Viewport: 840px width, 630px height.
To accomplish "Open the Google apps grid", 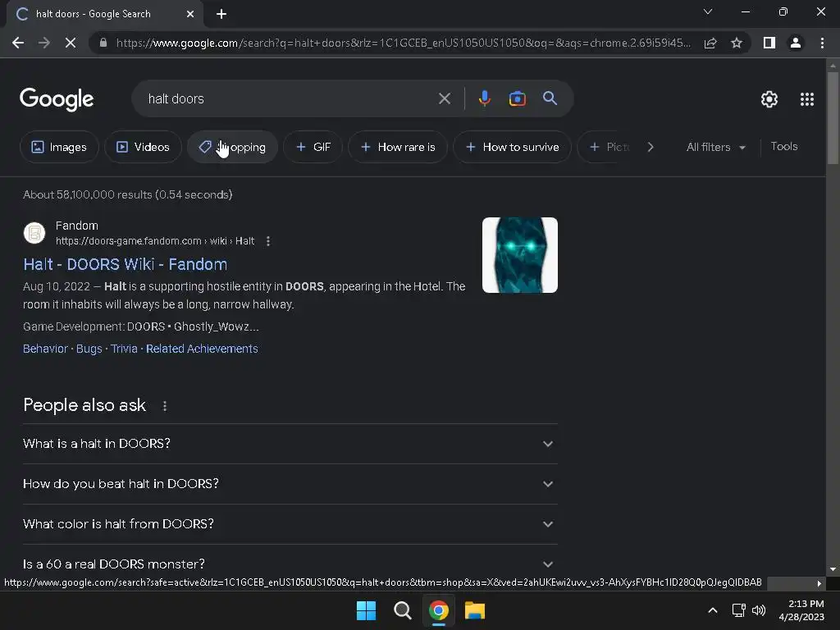I will [x=807, y=99].
